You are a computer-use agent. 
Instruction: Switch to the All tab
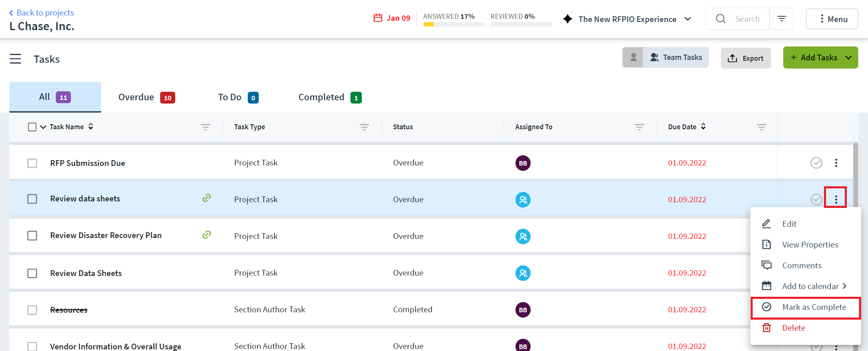pyautogui.click(x=55, y=97)
